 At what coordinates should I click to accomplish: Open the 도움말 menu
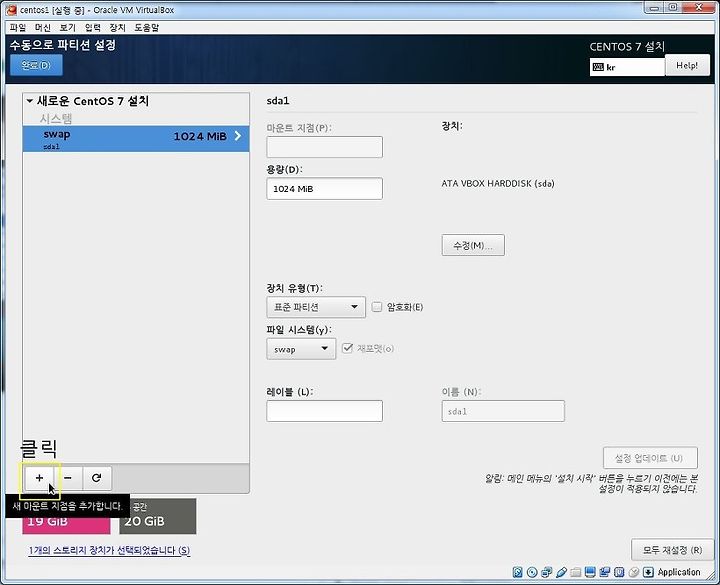[146, 28]
